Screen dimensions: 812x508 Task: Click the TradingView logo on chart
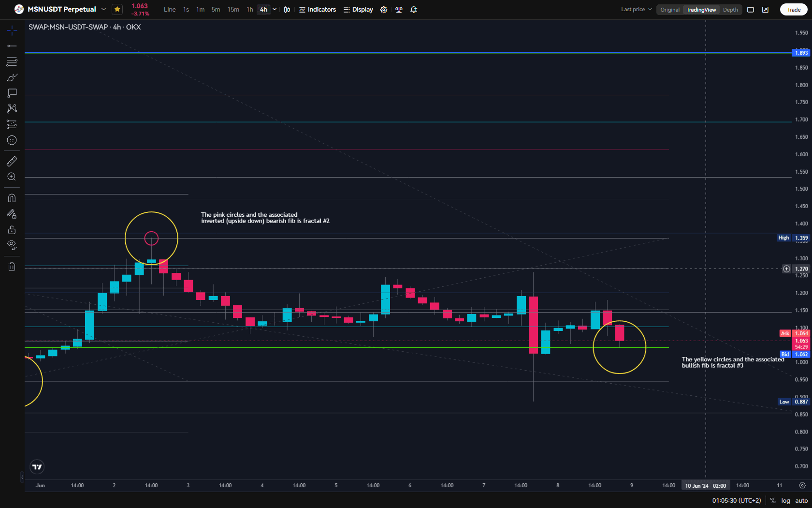[37, 467]
